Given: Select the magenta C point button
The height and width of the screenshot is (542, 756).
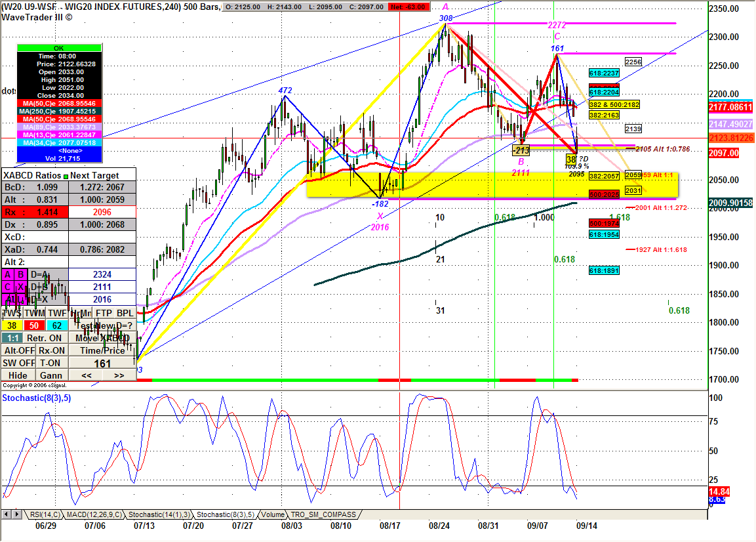Looking at the screenshot, I should pos(8,287).
